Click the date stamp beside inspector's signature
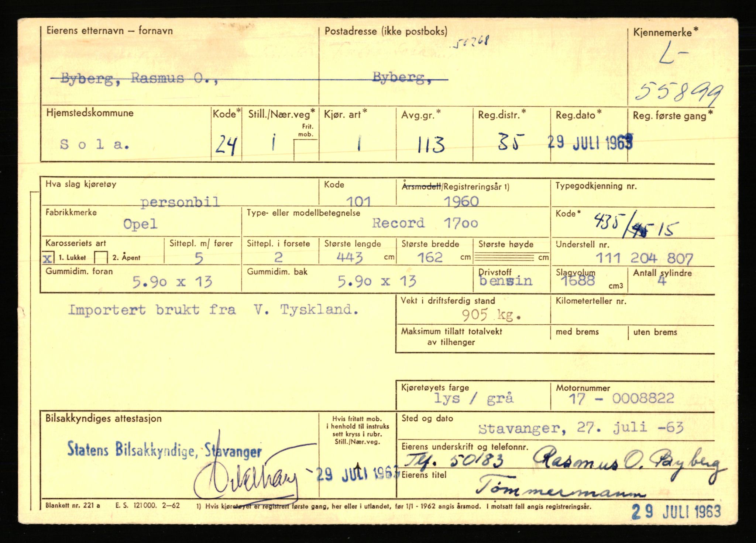 [358, 474]
